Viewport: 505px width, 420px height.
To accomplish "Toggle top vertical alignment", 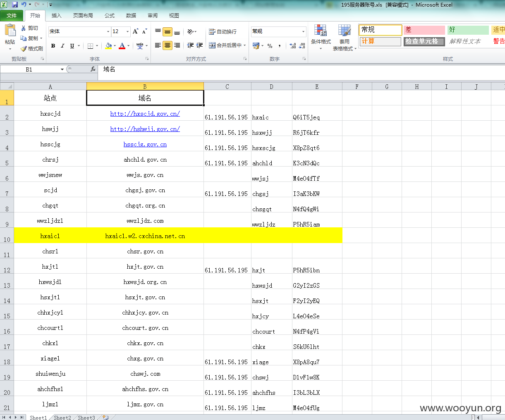I will (x=158, y=31).
